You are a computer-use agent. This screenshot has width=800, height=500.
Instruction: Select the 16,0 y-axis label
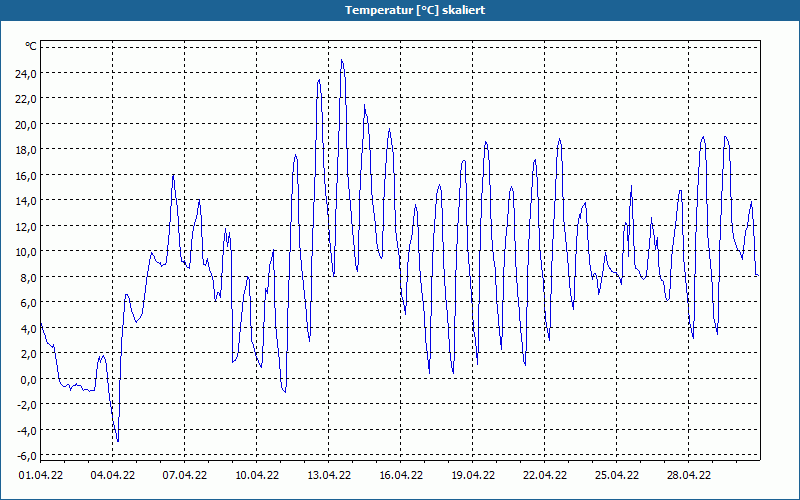pos(27,175)
